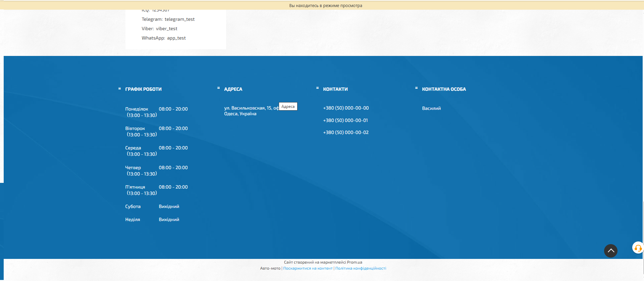This screenshot has width=644, height=281.
Task: Call the number +380 (50) 000-00-00
Action: pyautogui.click(x=345, y=108)
